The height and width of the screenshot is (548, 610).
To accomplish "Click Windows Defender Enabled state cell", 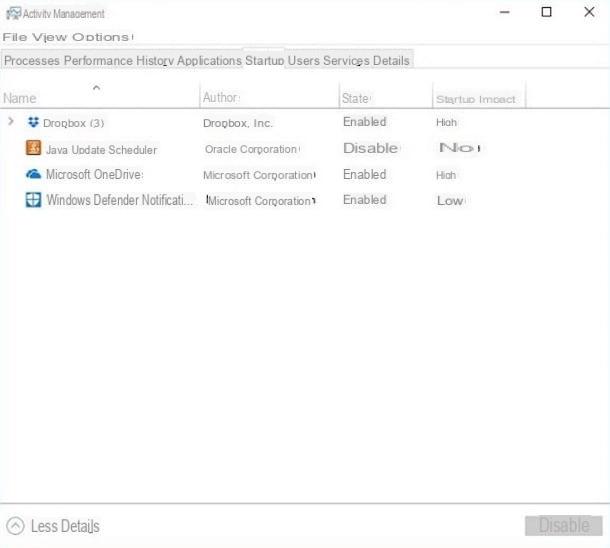I will click(365, 200).
